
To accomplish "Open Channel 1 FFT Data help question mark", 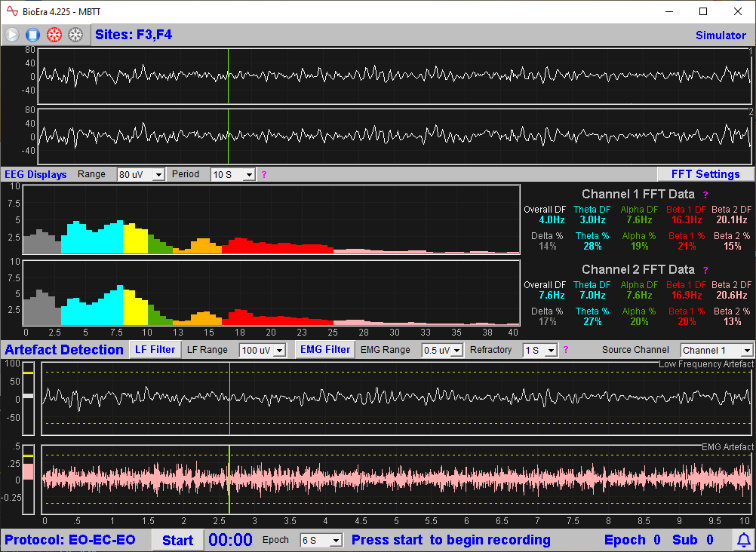I will coord(705,195).
